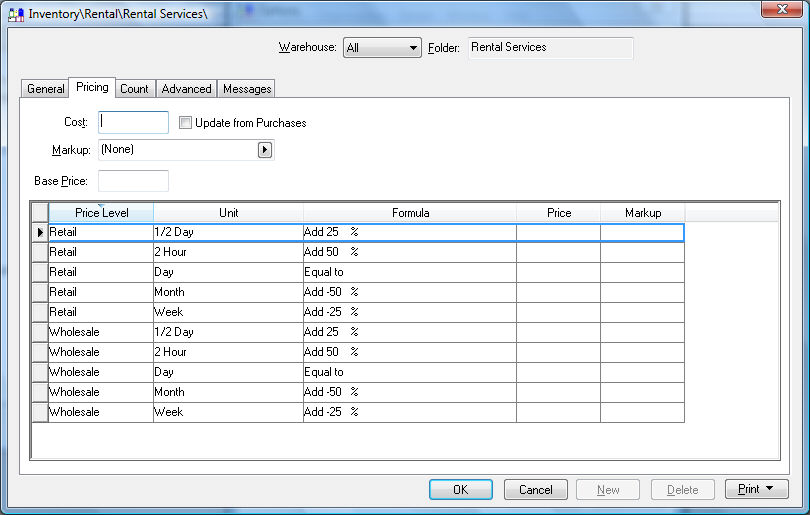Click the application icon in title bar
Image resolution: width=810 pixels, height=515 pixels.
click(16, 12)
